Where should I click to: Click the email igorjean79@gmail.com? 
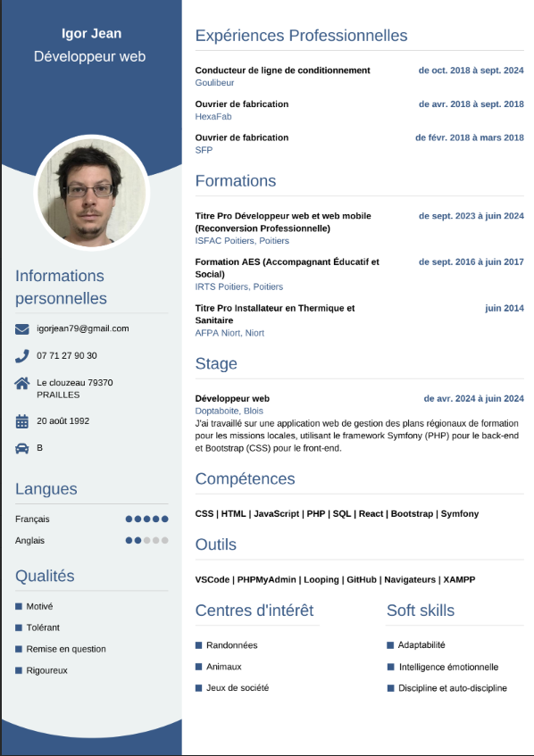82,328
